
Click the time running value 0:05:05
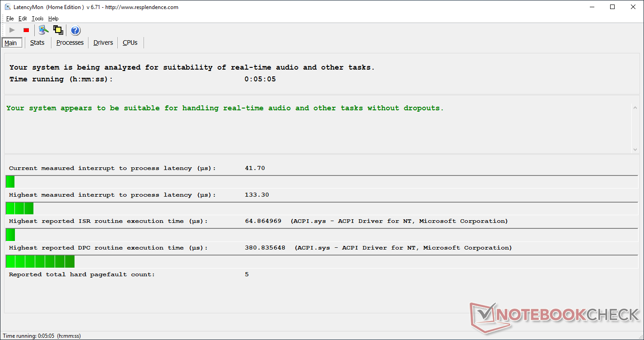coord(260,79)
